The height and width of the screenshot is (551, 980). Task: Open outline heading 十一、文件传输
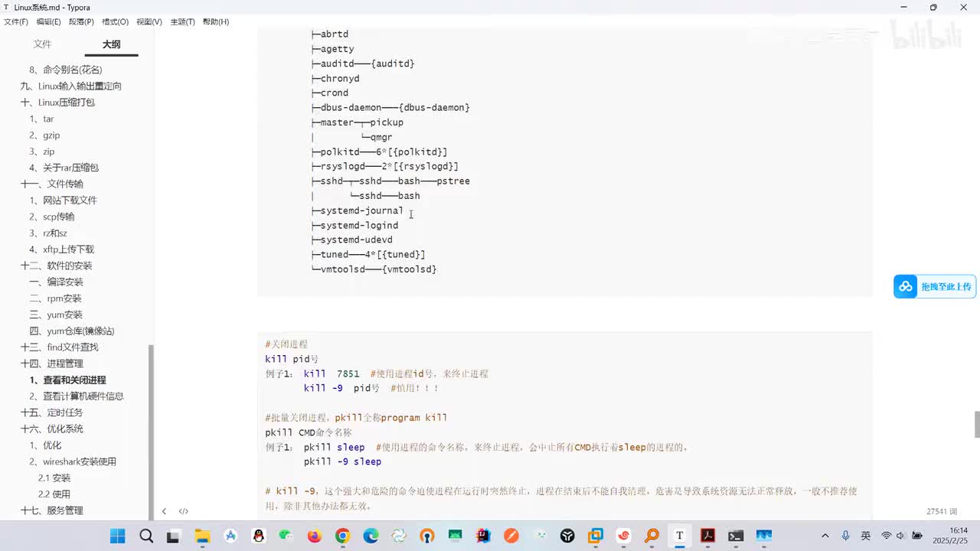pyautogui.click(x=51, y=184)
